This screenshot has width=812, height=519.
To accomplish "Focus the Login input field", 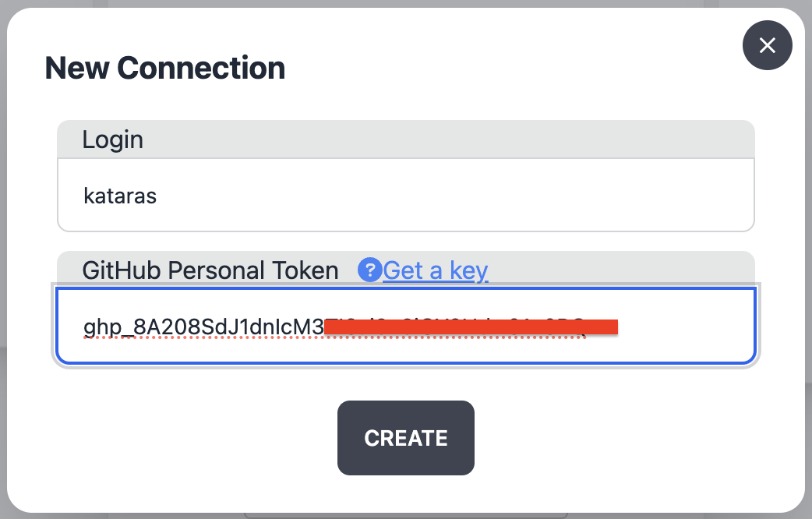I will click(x=405, y=195).
